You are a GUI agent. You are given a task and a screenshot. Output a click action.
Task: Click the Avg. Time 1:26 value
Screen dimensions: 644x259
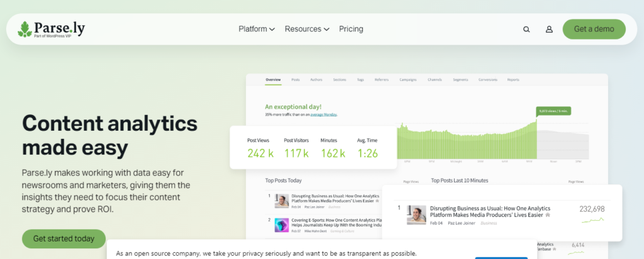pos(367,153)
